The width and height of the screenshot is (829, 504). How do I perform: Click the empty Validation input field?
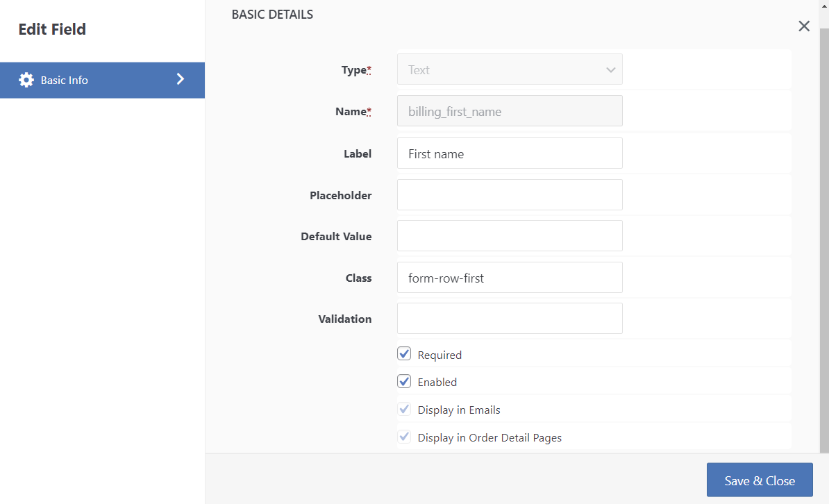[510, 318]
